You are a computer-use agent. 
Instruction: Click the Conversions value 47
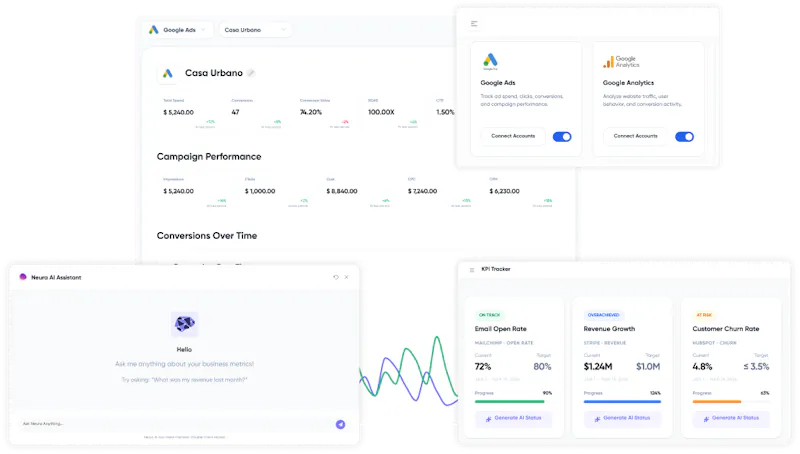(x=235, y=112)
